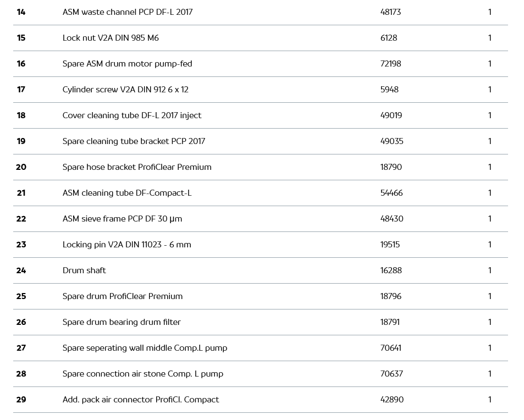Click Spare hose bracket ProfiClear Premium
Viewport: 524px width, 420px height.
point(137,167)
